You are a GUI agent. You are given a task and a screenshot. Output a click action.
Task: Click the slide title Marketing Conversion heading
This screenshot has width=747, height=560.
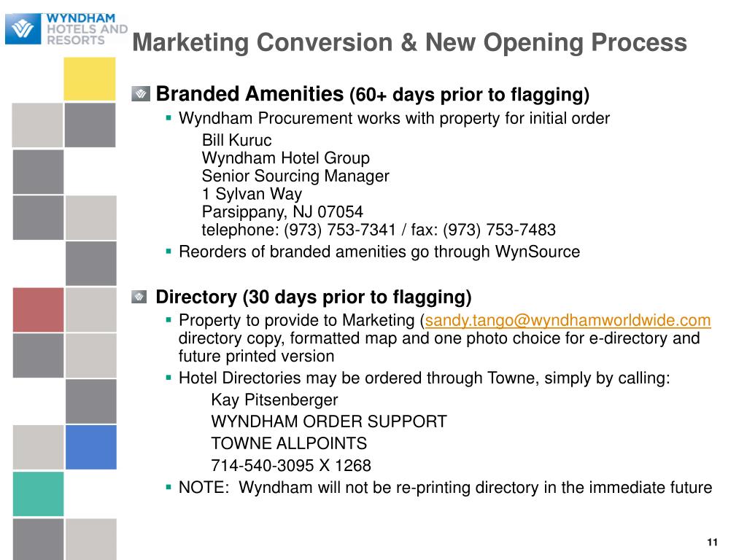[410, 42]
